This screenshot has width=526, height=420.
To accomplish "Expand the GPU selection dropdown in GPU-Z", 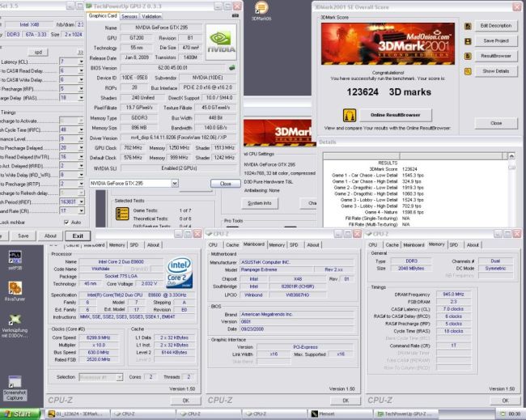I will coord(175,183).
